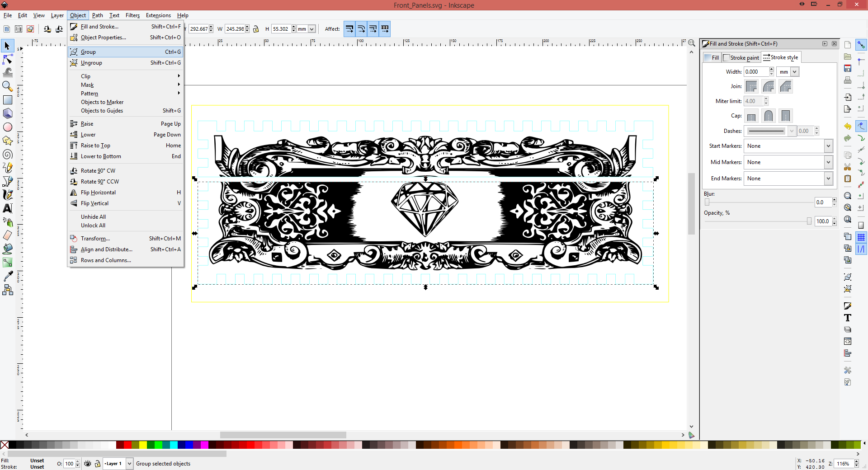Select the Zoom magnifier tool
This screenshot has width=868, height=470.
[x=7, y=86]
